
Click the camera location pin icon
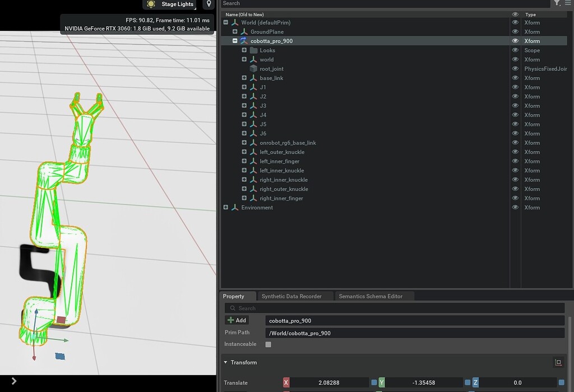coord(208,4)
